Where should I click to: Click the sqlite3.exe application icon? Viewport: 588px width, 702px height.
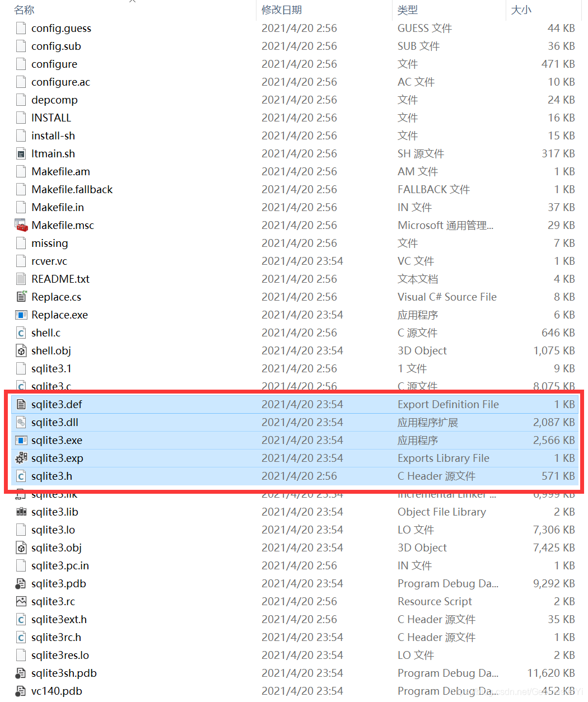pyautogui.click(x=21, y=440)
